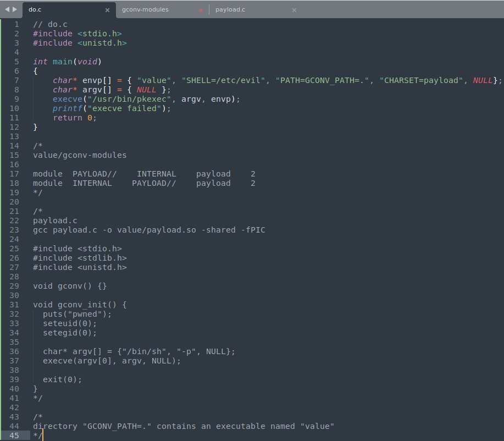Click the "// do.c" comment text
Viewport: 504px width, 441px height.
[x=50, y=24]
